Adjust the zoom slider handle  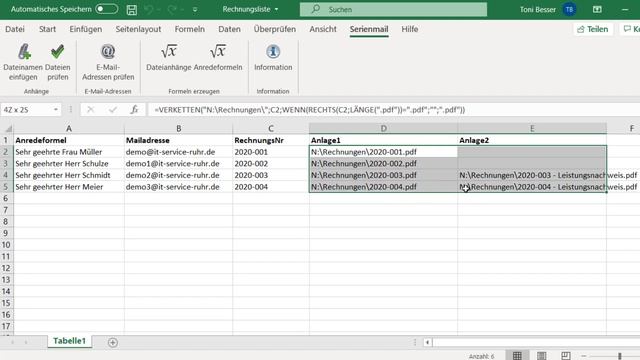(620, 356)
